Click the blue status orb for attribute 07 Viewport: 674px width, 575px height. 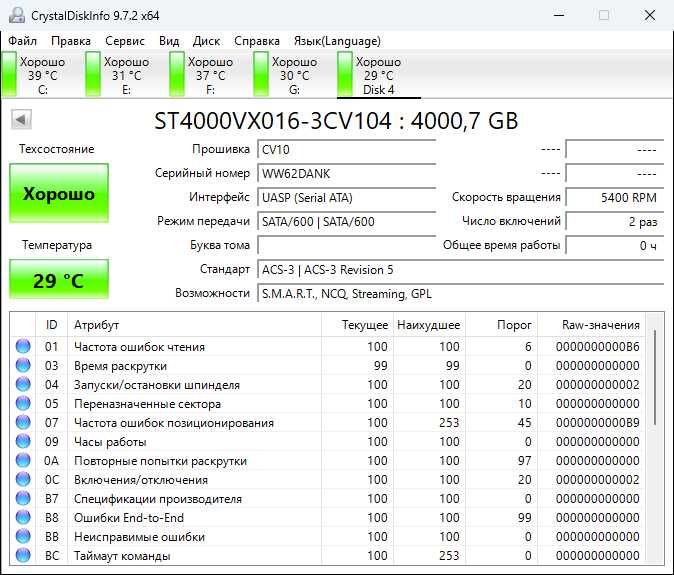point(23,422)
